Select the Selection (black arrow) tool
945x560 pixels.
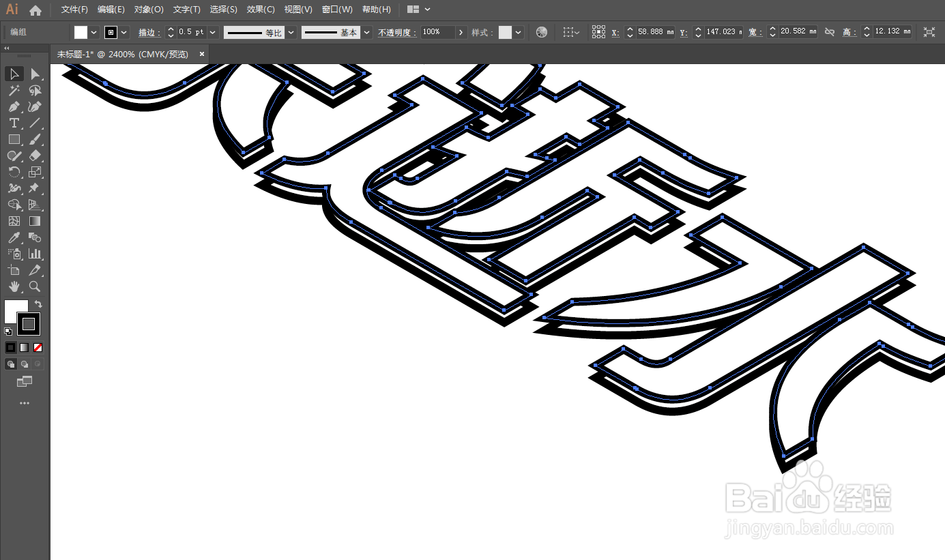[14, 74]
